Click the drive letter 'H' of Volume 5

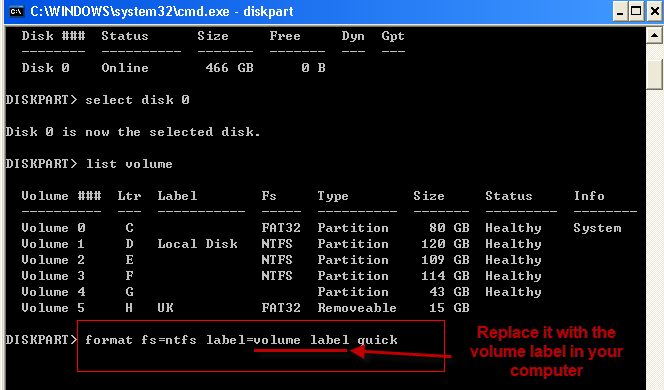coord(130,308)
